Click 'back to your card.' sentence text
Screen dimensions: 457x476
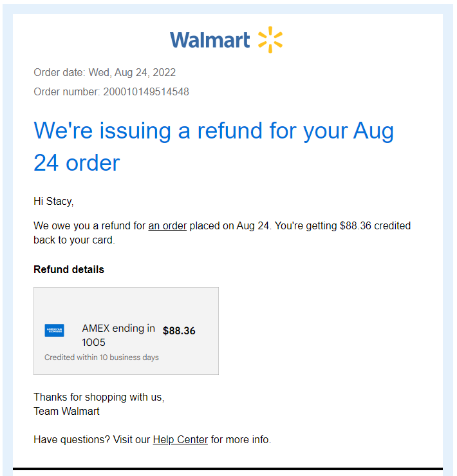click(x=75, y=240)
